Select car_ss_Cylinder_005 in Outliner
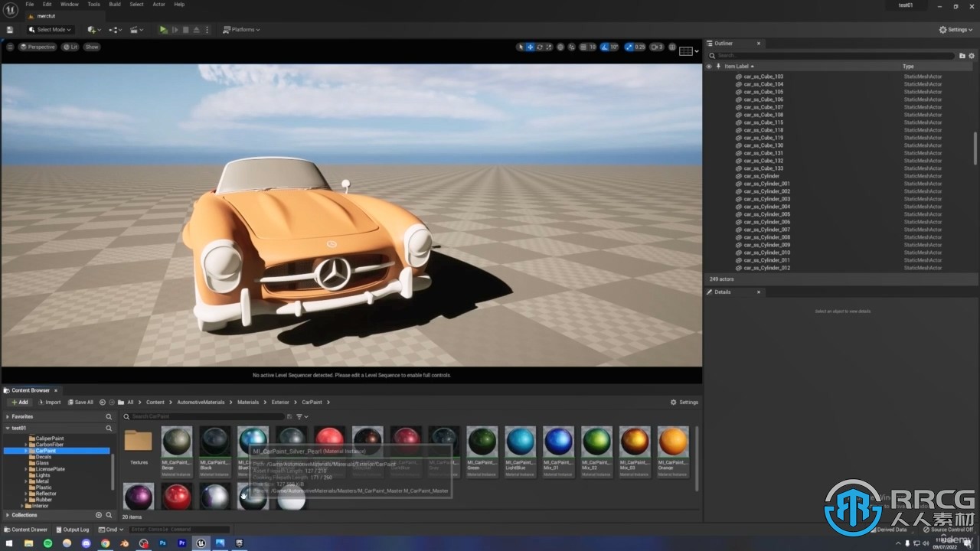The image size is (980, 551). tap(767, 214)
